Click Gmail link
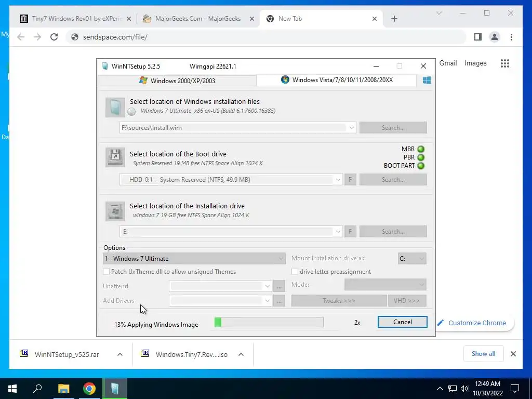Screen dimensions: 532x399 (448, 63)
